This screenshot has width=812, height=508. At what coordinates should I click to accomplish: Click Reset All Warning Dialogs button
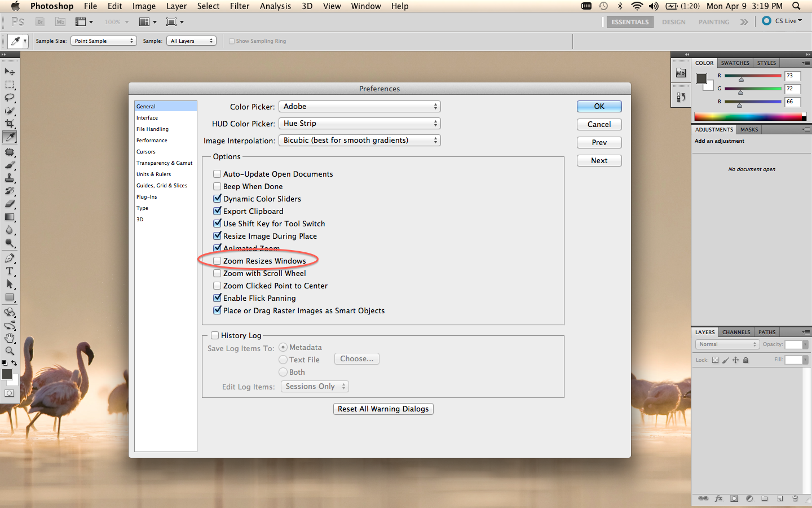click(383, 409)
